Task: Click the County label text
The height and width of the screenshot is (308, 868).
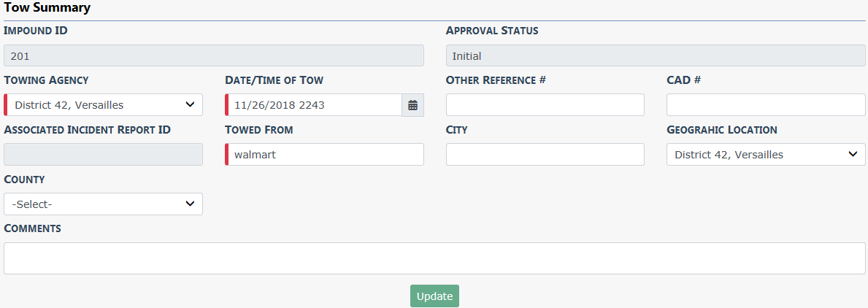Action: (24, 180)
